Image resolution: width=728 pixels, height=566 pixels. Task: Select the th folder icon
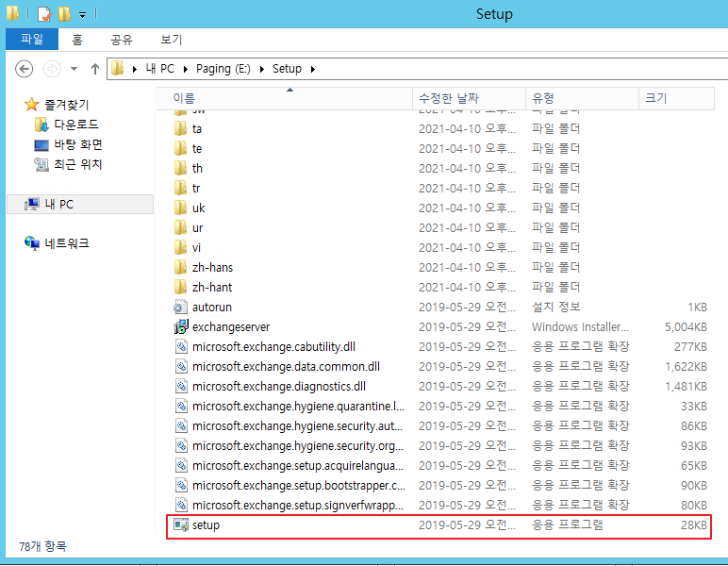tap(180, 168)
